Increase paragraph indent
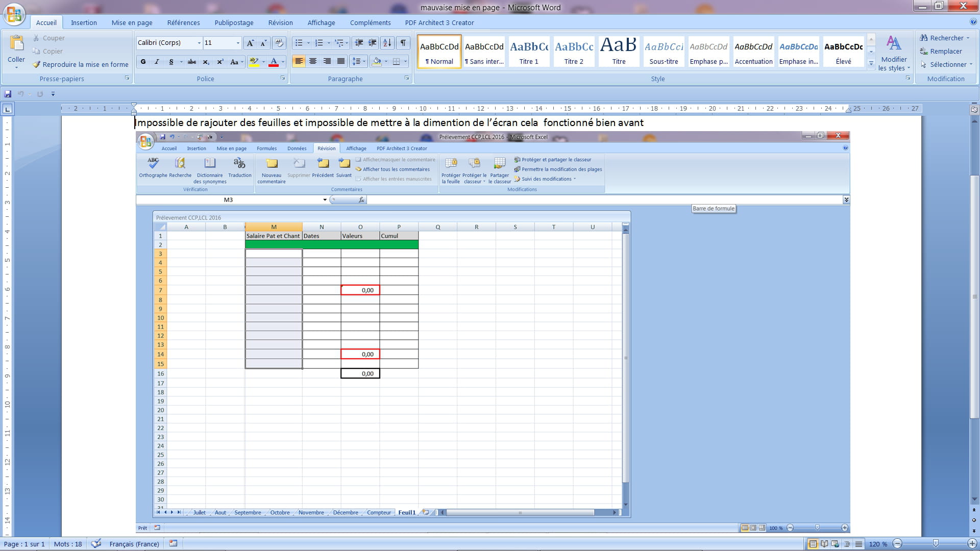This screenshot has height=551, width=980. pyautogui.click(x=373, y=43)
